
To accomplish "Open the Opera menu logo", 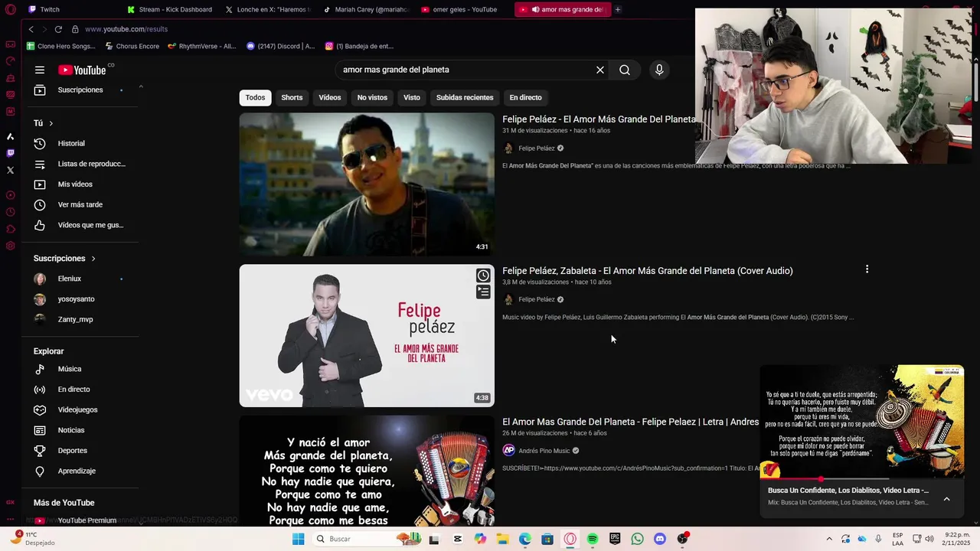I will (x=11, y=10).
